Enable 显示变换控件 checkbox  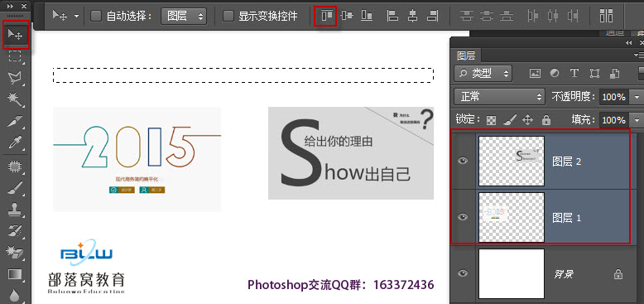tap(228, 16)
